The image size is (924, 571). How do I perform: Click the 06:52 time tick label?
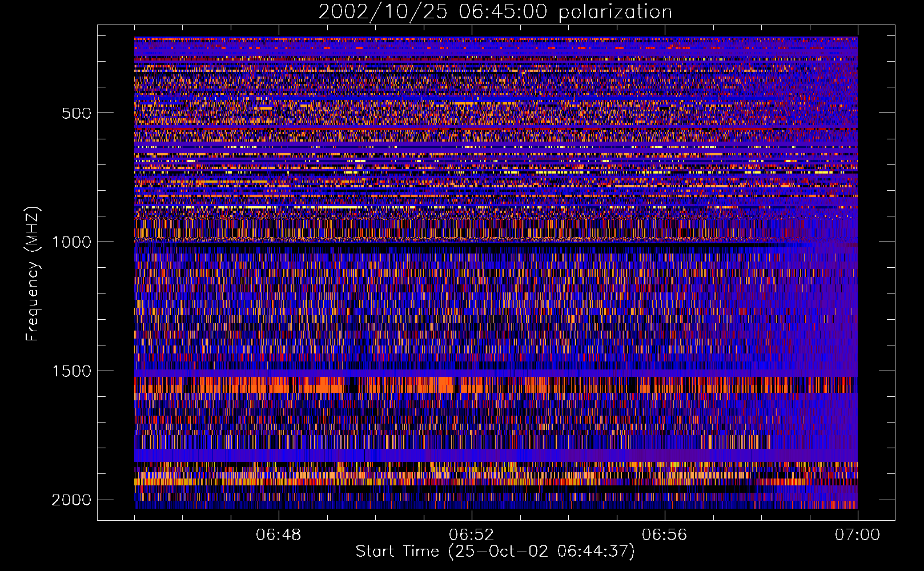pos(472,535)
